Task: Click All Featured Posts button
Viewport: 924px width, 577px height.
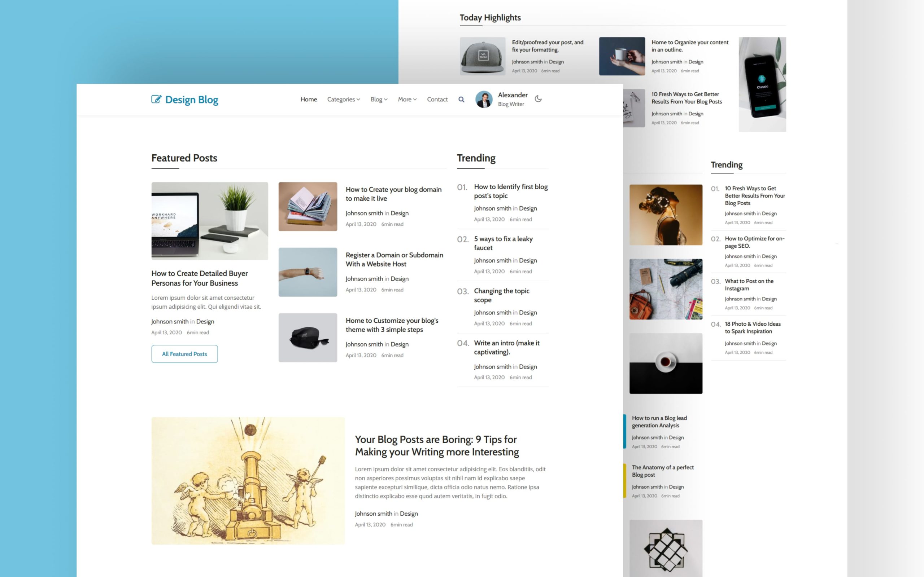Action: click(x=184, y=353)
